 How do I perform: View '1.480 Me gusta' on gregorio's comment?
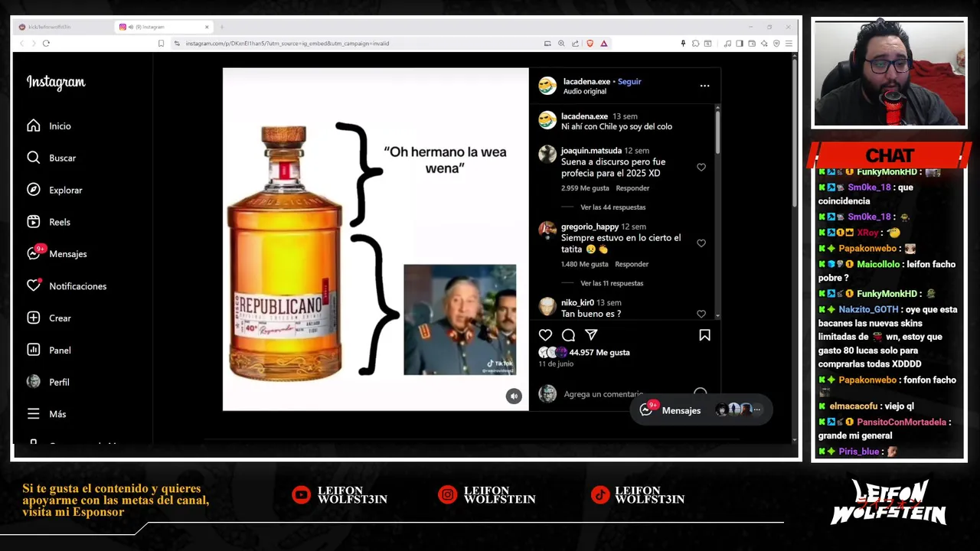point(584,264)
